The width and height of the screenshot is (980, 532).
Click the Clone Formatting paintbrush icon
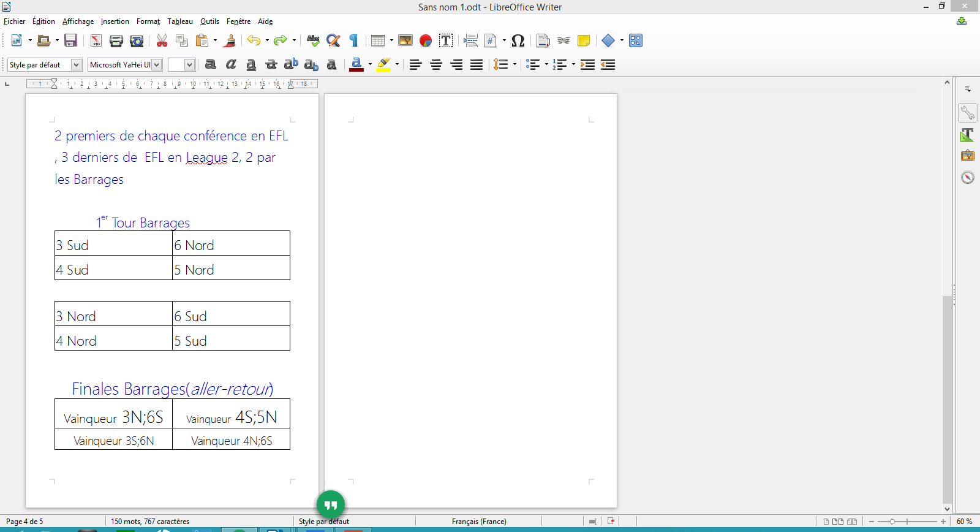click(x=230, y=40)
